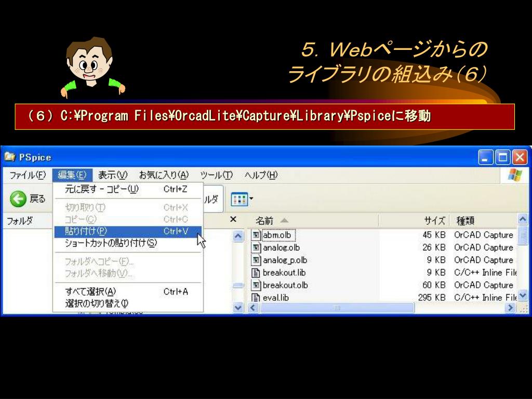Select analog.olb file name
Screen dimensions: 532x399
(281, 247)
